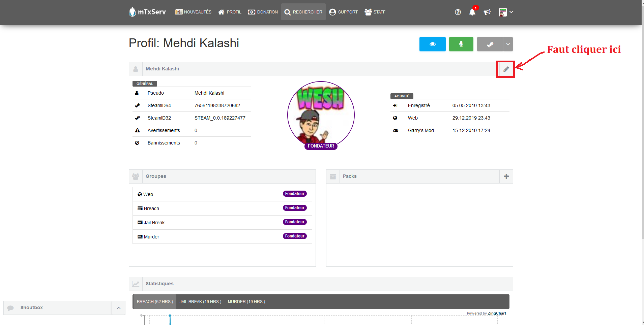Open the user avatar menu in the navbar
The width and height of the screenshot is (644, 325).
click(x=506, y=12)
